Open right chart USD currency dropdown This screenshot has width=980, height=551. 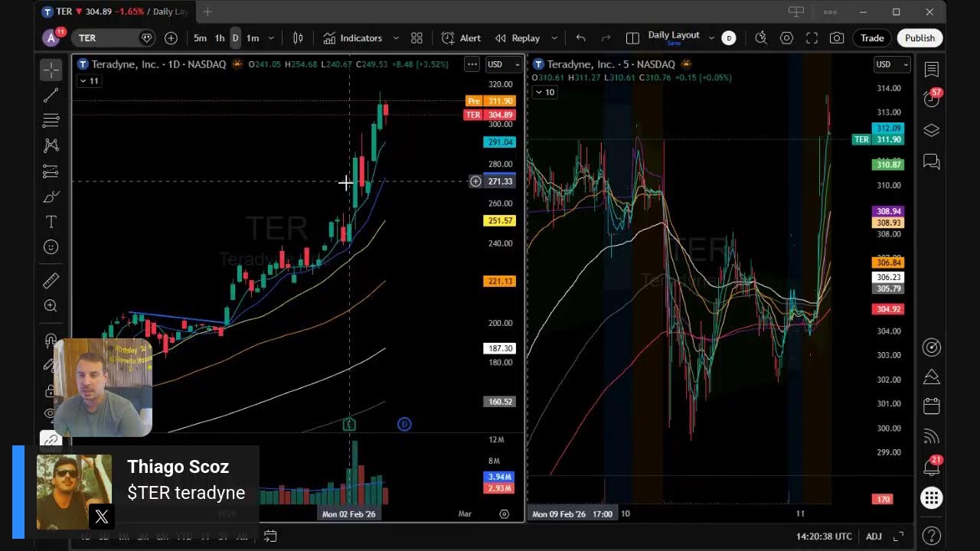tap(892, 65)
